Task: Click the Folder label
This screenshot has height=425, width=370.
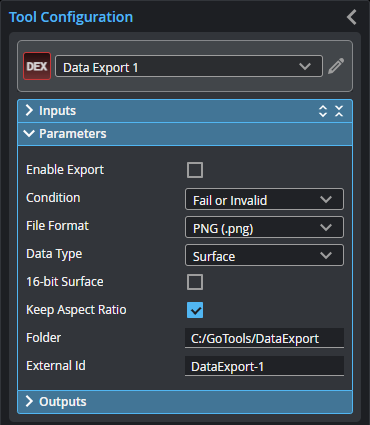Action: coord(44,338)
